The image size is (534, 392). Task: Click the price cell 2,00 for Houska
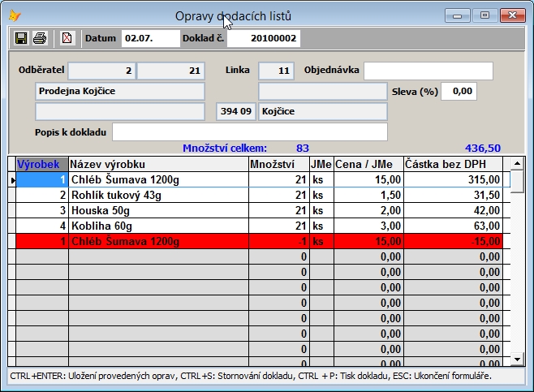pyautogui.click(x=368, y=210)
